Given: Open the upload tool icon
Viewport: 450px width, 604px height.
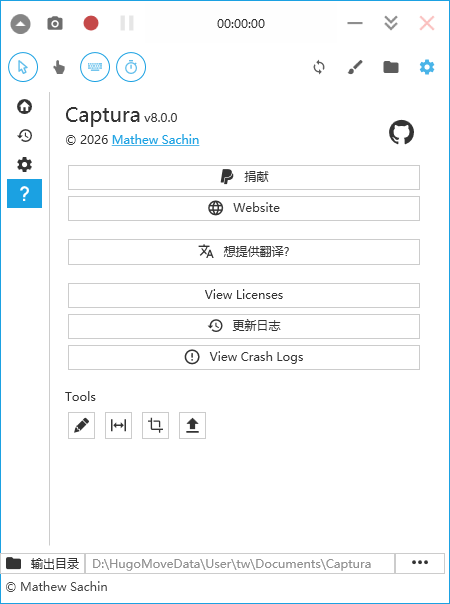Looking at the screenshot, I should tap(192, 425).
